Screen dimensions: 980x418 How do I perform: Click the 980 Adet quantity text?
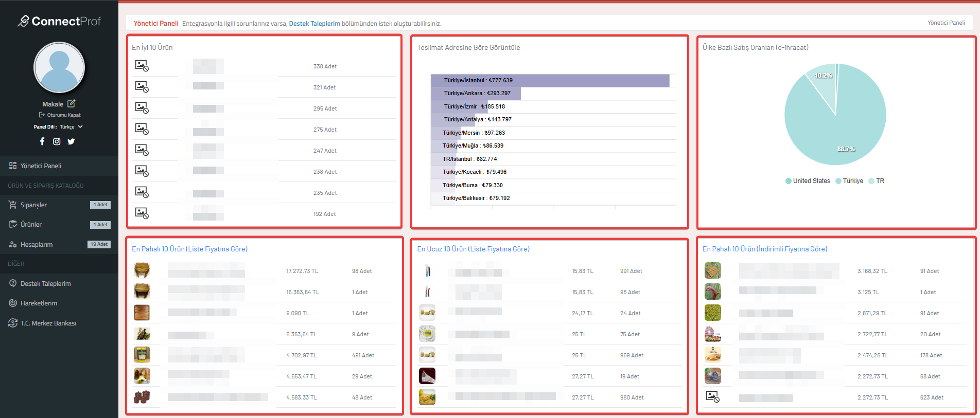point(632,397)
